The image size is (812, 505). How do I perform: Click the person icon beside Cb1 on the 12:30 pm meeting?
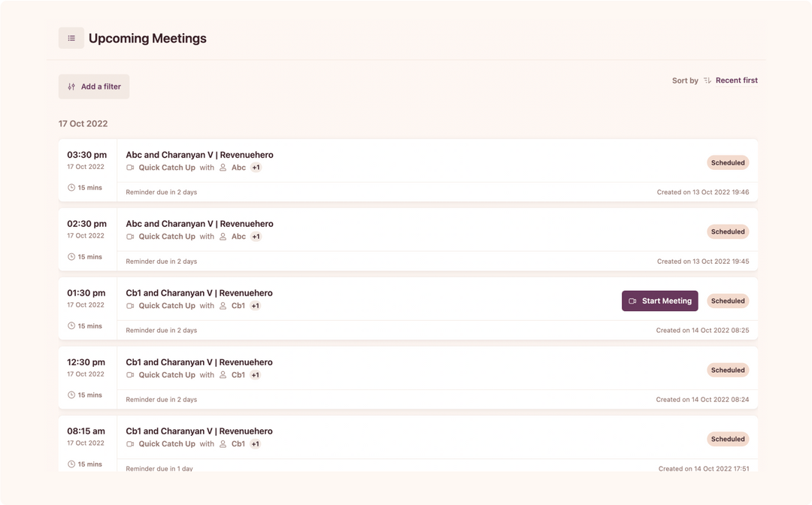point(223,374)
